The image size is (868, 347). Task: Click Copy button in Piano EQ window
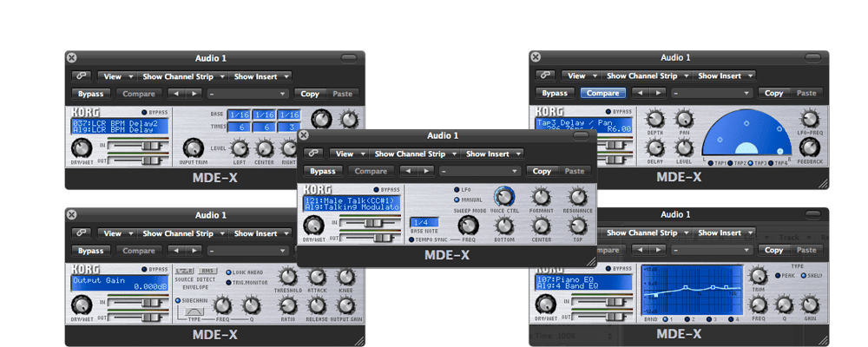click(x=774, y=250)
